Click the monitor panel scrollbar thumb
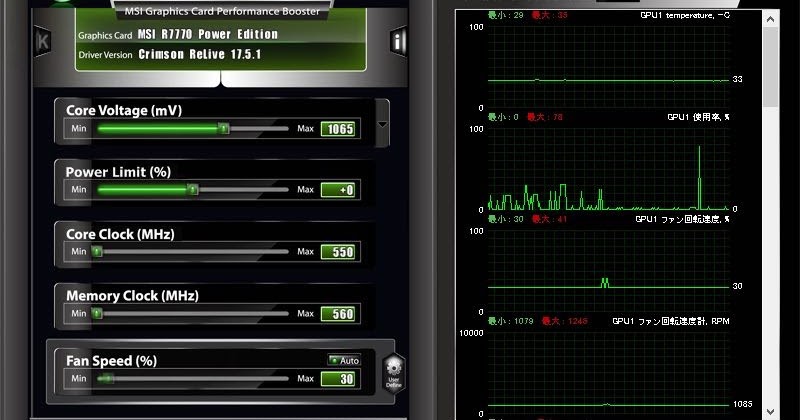Screen dimensions: 800x420 pyautogui.click(x=770, y=67)
